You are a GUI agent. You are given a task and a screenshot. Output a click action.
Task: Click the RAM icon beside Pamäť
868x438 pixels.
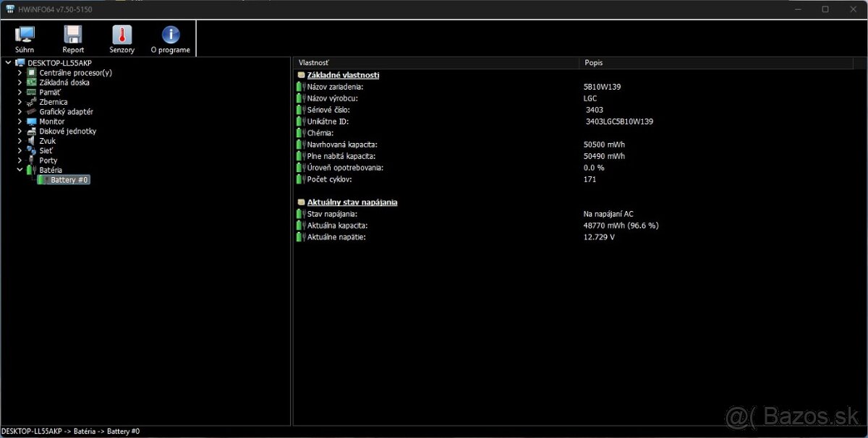pyautogui.click(x=30, y=92)
